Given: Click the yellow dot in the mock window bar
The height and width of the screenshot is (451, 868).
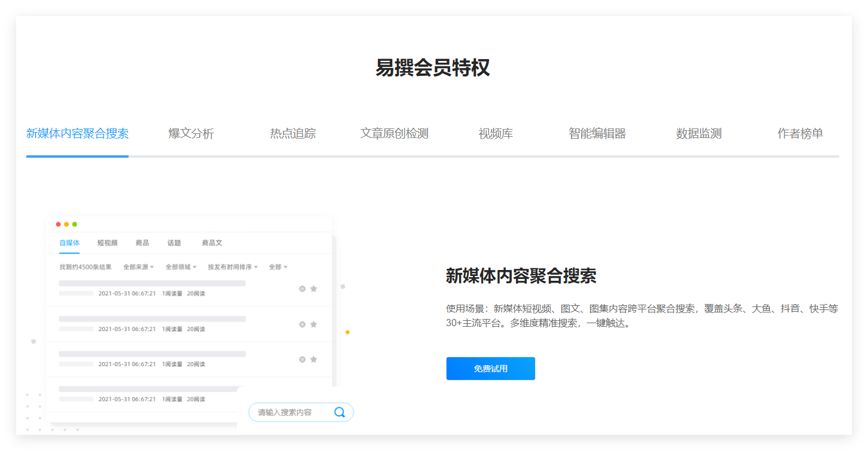Looking at the screenshot, I should point(66,224).
